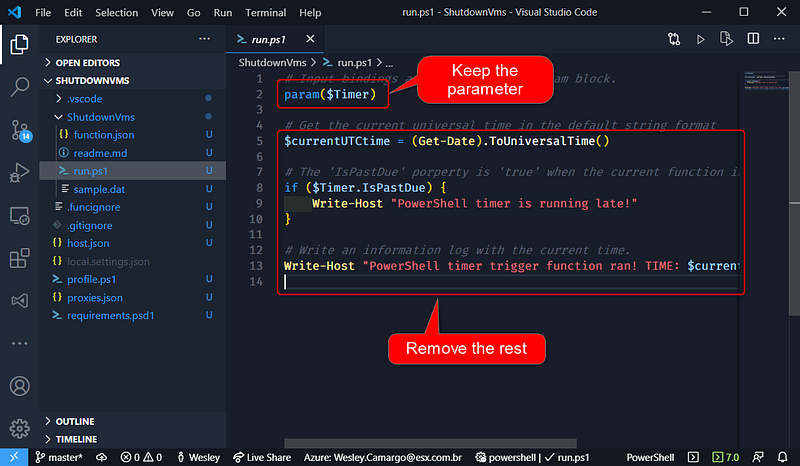Screen dimensions: 800x466
Task: Open the Manage settings gear
Action: (x=20, y=428)
